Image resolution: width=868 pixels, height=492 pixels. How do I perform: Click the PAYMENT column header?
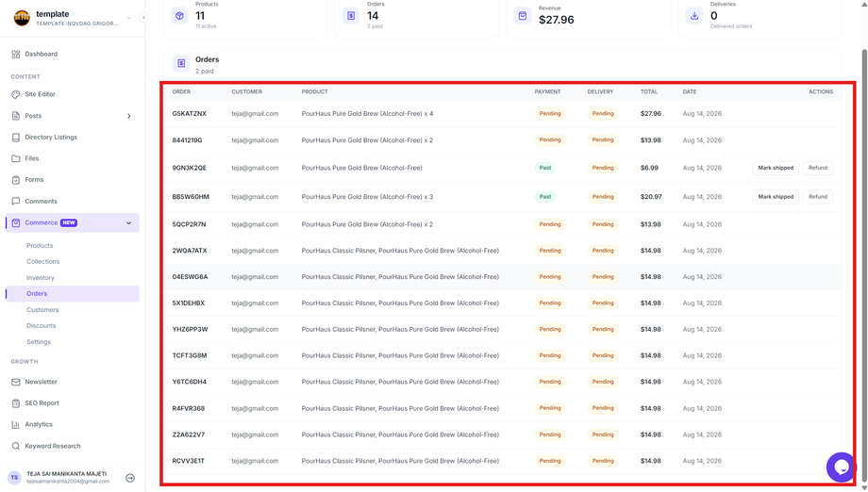(x=547, y=91)
